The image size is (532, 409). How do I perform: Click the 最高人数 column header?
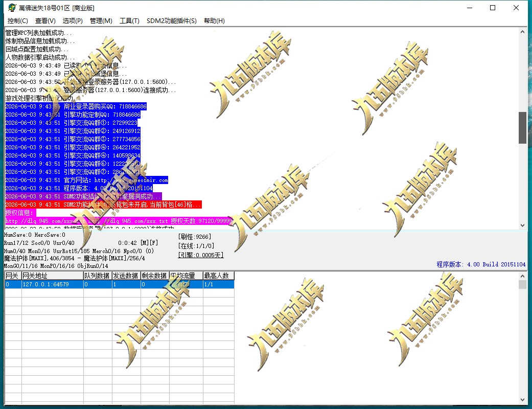(x=219, y=276)
